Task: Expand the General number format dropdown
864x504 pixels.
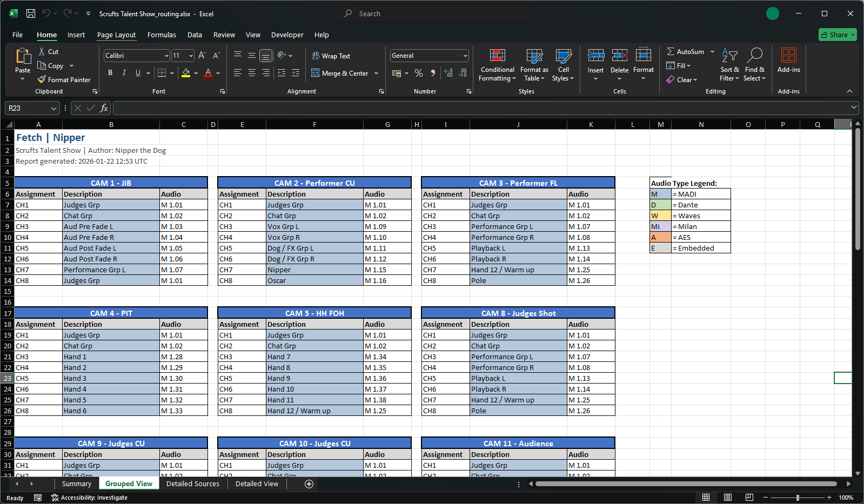Action: point(465,56)
